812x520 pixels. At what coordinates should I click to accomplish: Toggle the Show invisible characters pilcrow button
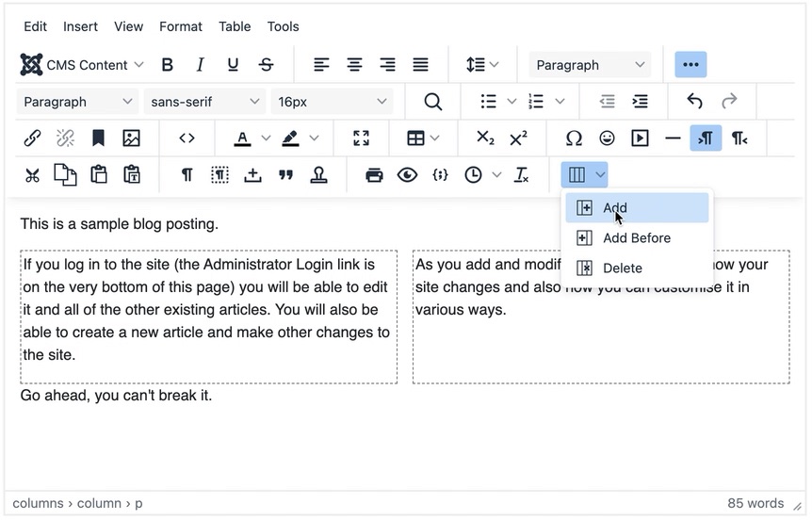pos(187,175)
